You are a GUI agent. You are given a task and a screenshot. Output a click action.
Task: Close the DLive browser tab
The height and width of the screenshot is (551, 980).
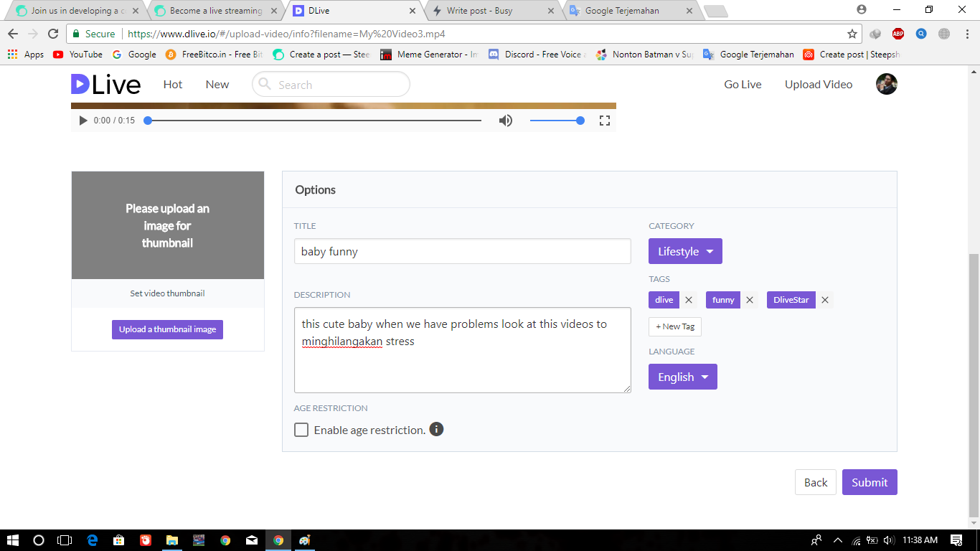[x=412, y=11]
